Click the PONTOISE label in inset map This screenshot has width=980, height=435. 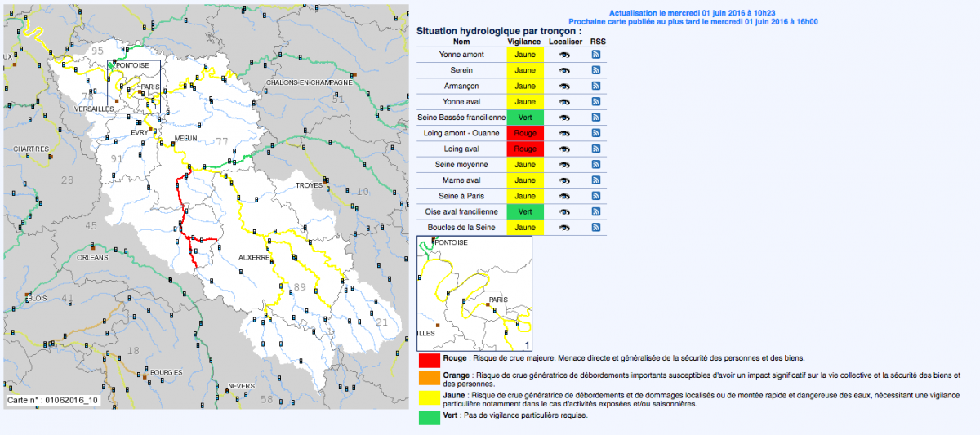tap(453, 242)
